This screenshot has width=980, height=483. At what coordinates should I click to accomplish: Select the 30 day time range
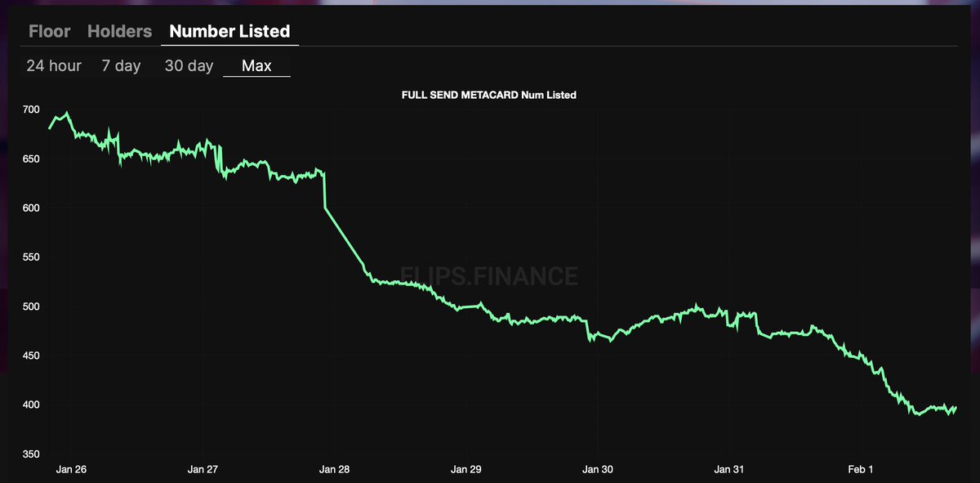(188, 65)
